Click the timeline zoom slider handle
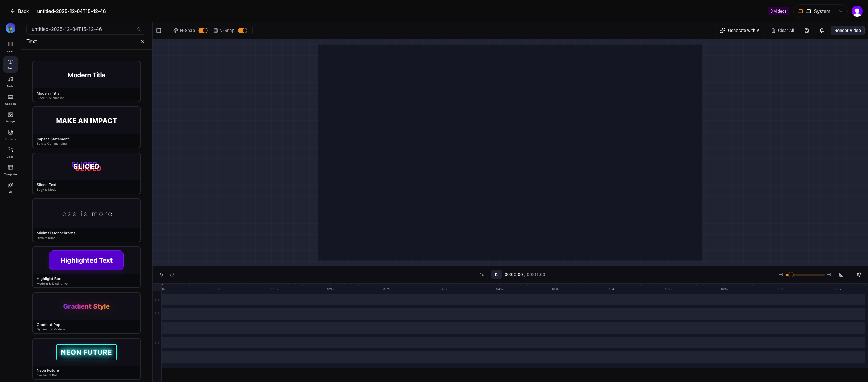Image resolution: width=868 pixels, height=382 pixels. [x=791, y=275]
